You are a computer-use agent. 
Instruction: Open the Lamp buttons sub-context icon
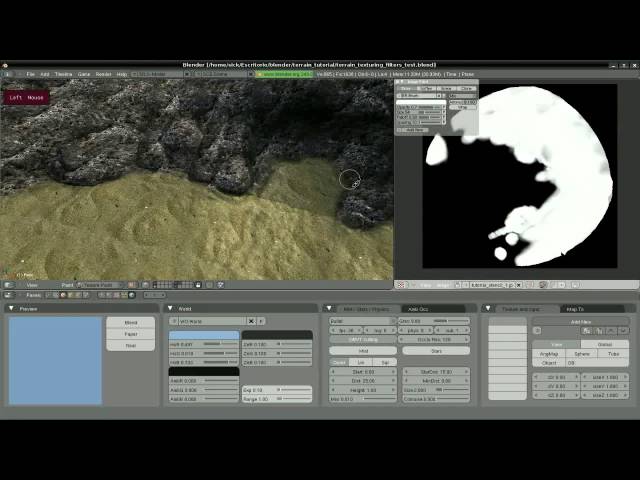coord(102,295)
